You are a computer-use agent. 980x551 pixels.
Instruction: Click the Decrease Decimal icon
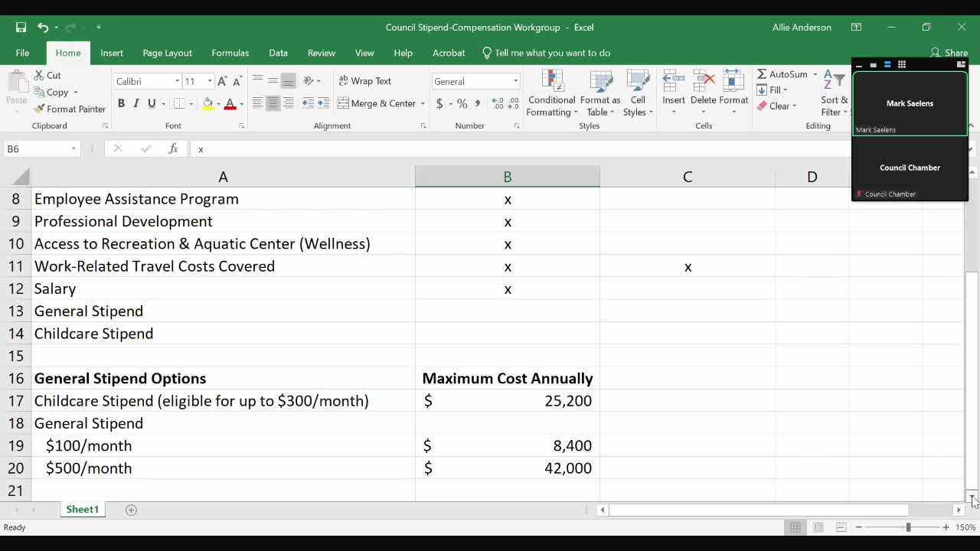click(513, 103)
